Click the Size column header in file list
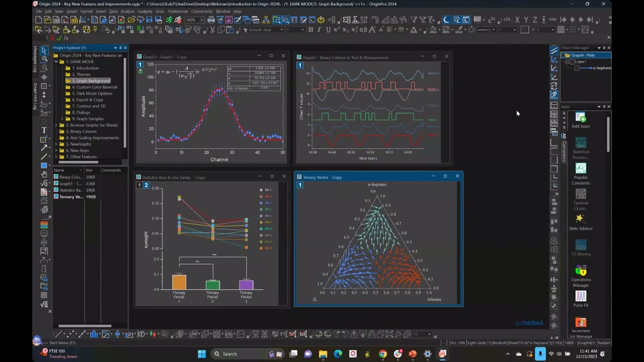Viewport: 644px width, 362px height. coord(92,170)
